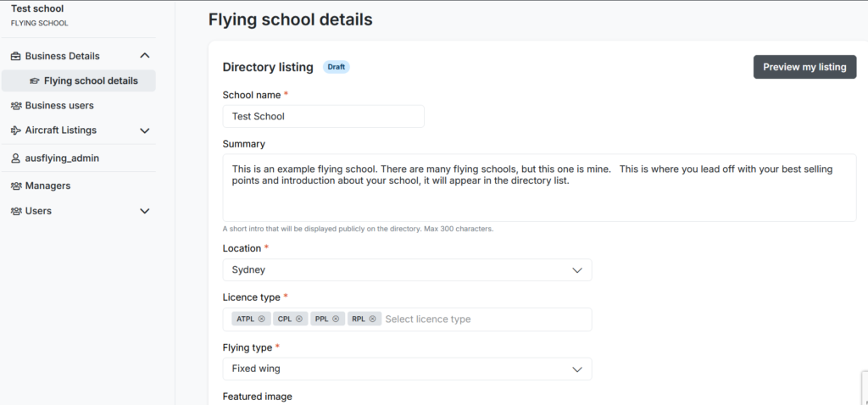Click into the School name field
The image size is (868, 405).
pyautogui.click(x=323, y=116)
